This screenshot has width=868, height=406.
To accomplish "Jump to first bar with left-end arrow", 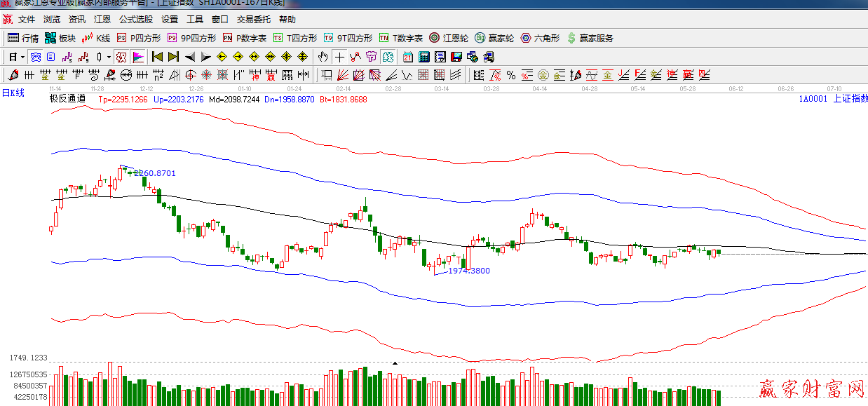I will 157,57.
